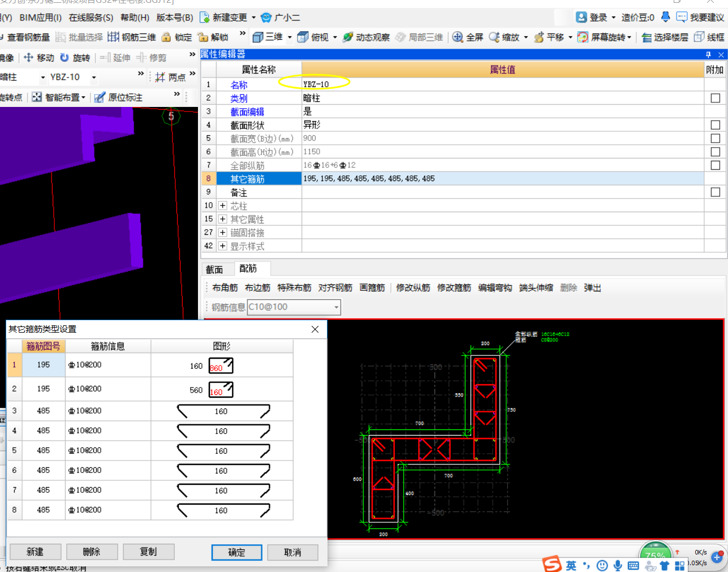This screenshot has height=572, width=728.
Task: Toggle 附加 checkbox for 备注 row
Action: [x=716, y=192]
